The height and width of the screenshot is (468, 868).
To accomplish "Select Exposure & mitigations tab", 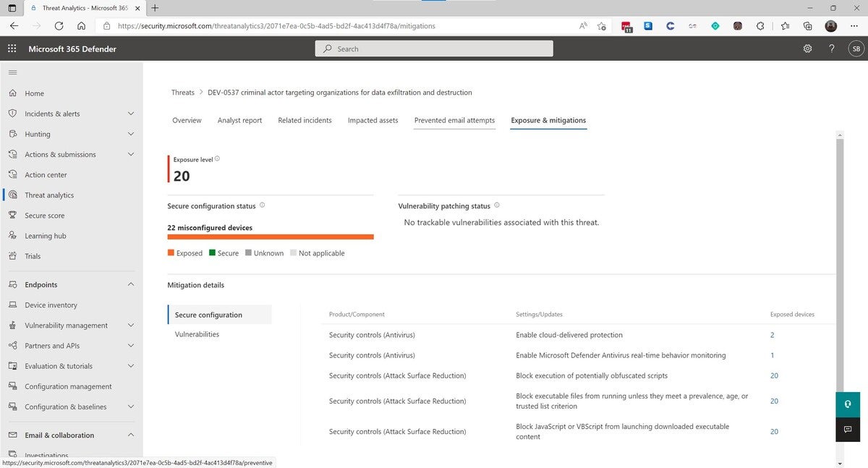I will click(548, 120).
